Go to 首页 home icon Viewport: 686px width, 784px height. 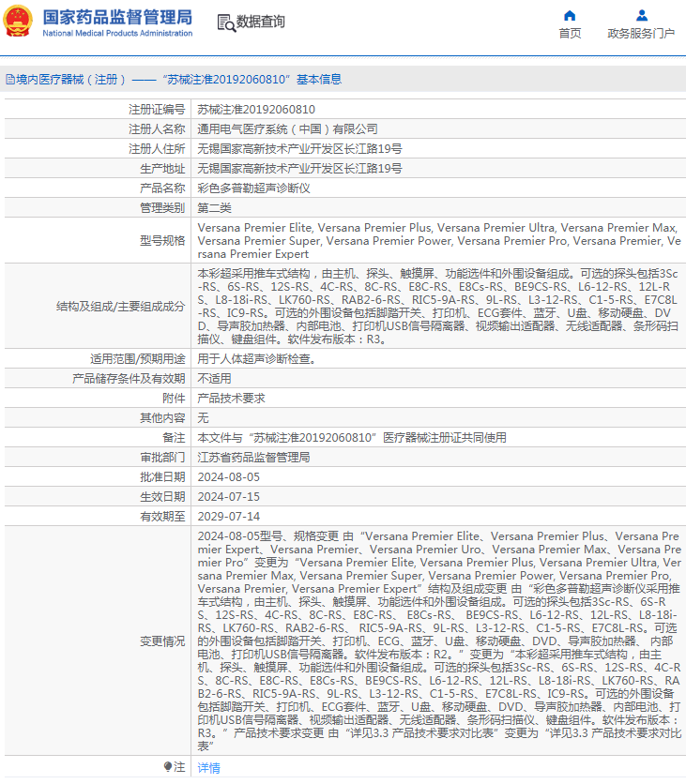click(570, 16)
